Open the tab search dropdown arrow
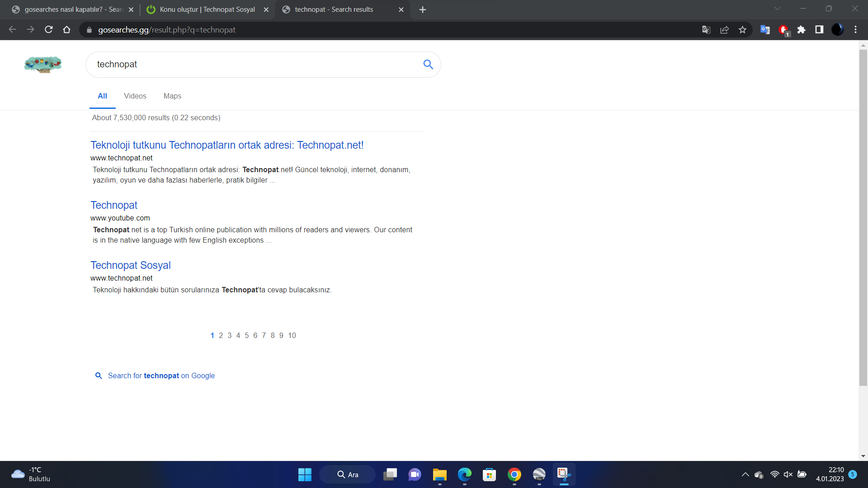This screenshot has height=488, width=868. (777, 9)
